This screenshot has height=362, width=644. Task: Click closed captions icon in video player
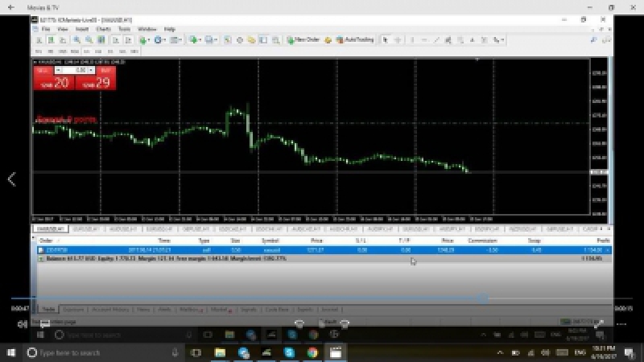(x=45, y=324)
